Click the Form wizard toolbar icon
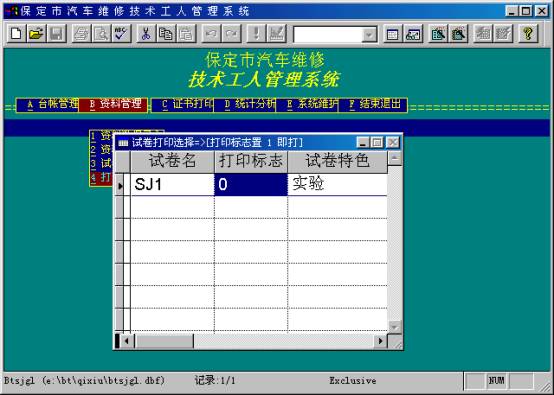The width and height of the screenshot is (554, 395). 438,34
